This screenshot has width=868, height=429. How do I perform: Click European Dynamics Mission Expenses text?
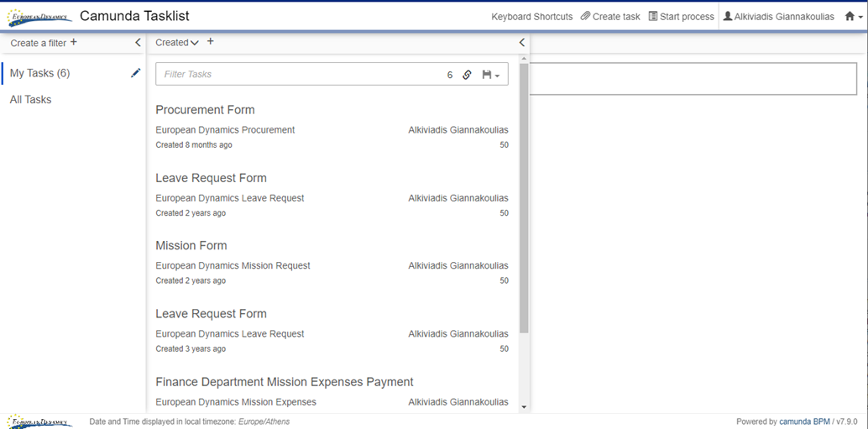click(236, 402)
